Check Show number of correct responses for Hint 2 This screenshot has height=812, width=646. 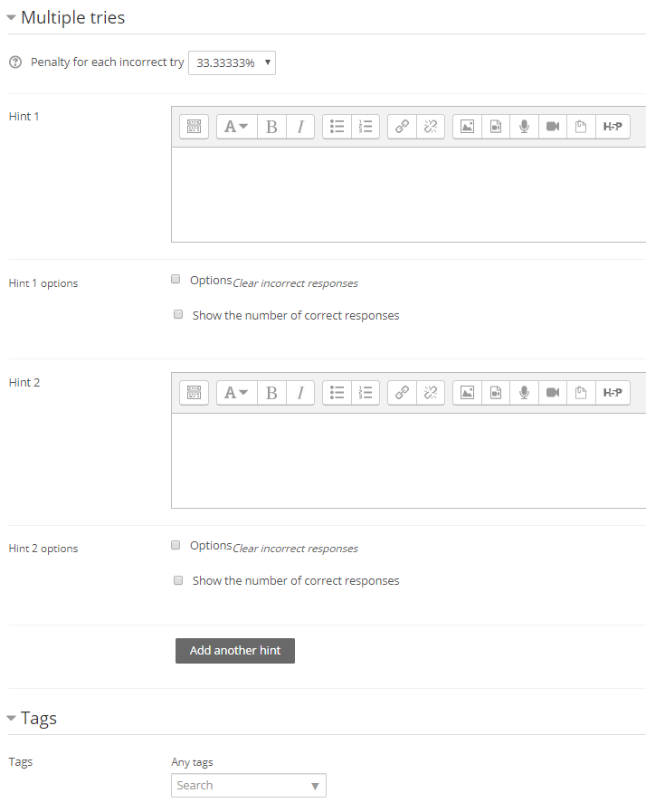pos(178,580)
